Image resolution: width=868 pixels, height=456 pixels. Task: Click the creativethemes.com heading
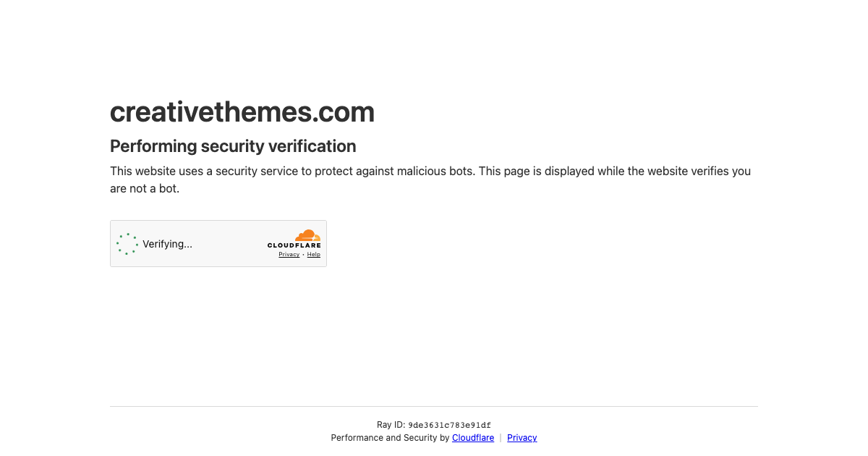242,112
